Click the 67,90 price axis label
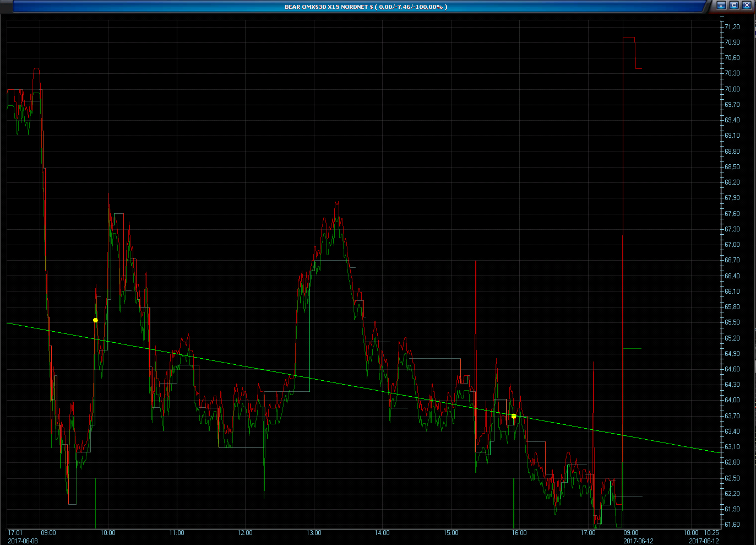The height and width of the screenshot is (545, 756). (732, 198)
